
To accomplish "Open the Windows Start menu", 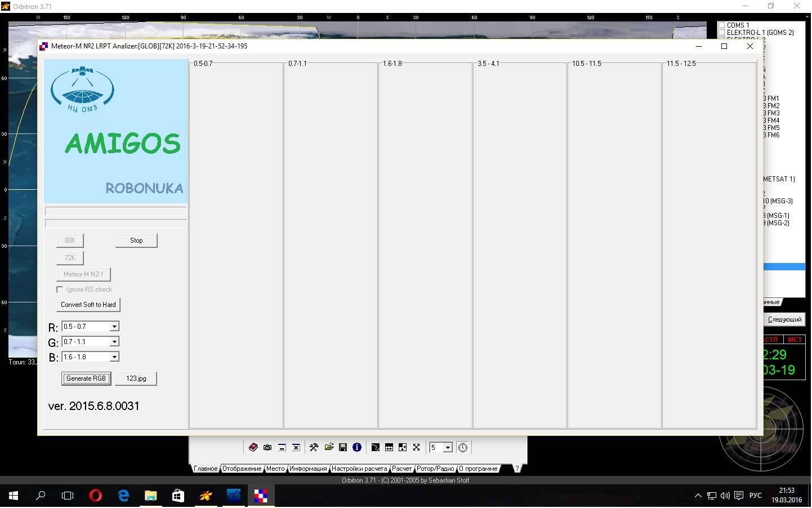I will [x=14, y=496].
